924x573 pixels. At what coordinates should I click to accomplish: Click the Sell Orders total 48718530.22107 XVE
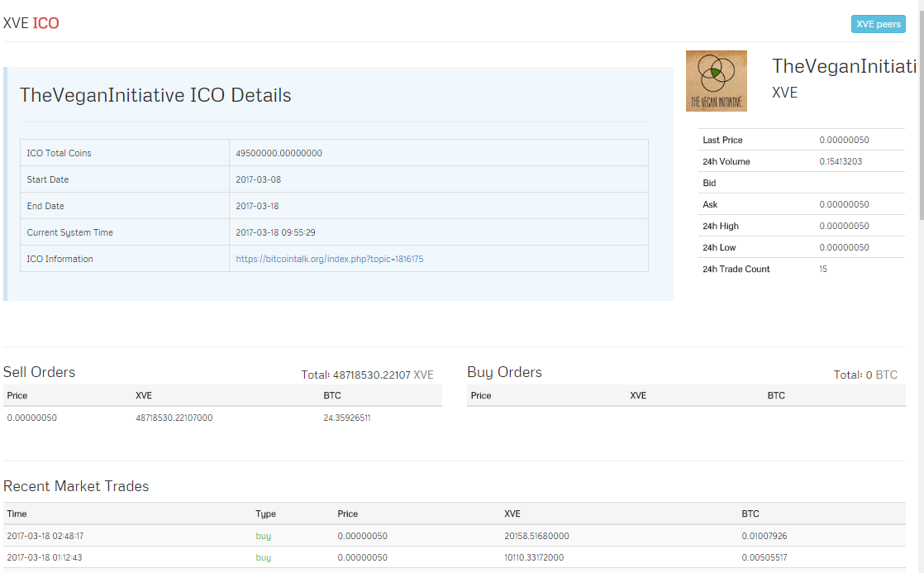(x=367, y=375)
